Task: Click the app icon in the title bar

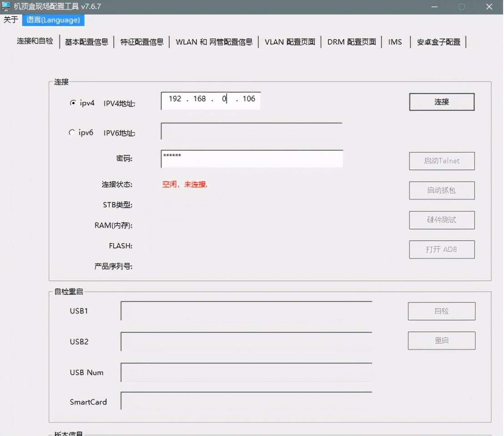Action: (x=6, y=6)
